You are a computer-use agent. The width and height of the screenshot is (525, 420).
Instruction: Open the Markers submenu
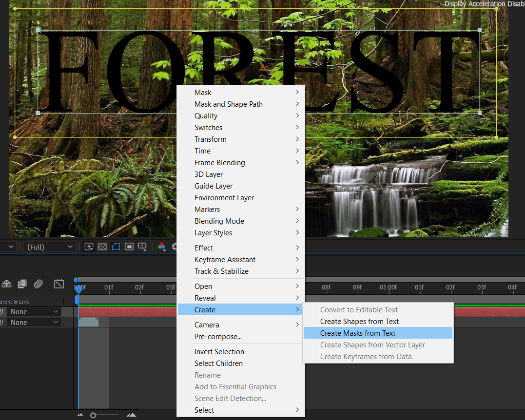[x=241, y=210]
